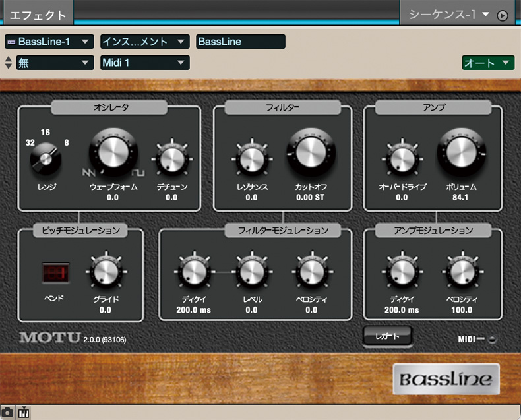Click the フィルター section header
521x420 pixels.
pyautogui.click(x=282, y=107)
